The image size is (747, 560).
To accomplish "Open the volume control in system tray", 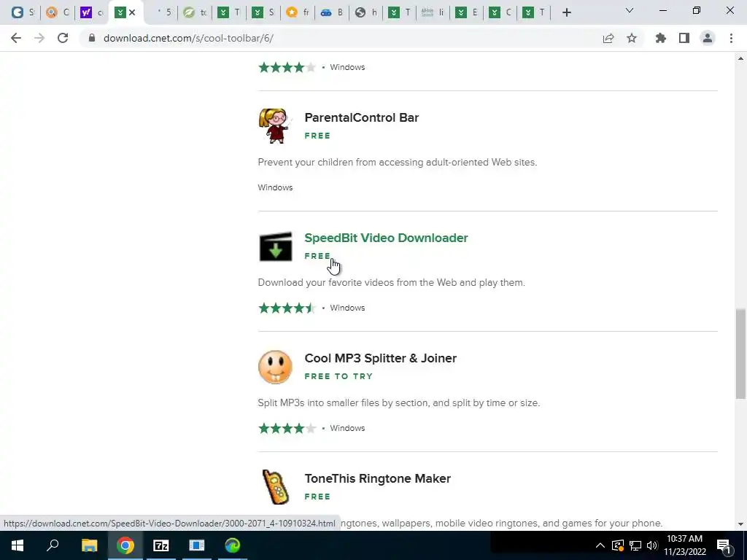I will pyautogui.click(x=652, y=545).
